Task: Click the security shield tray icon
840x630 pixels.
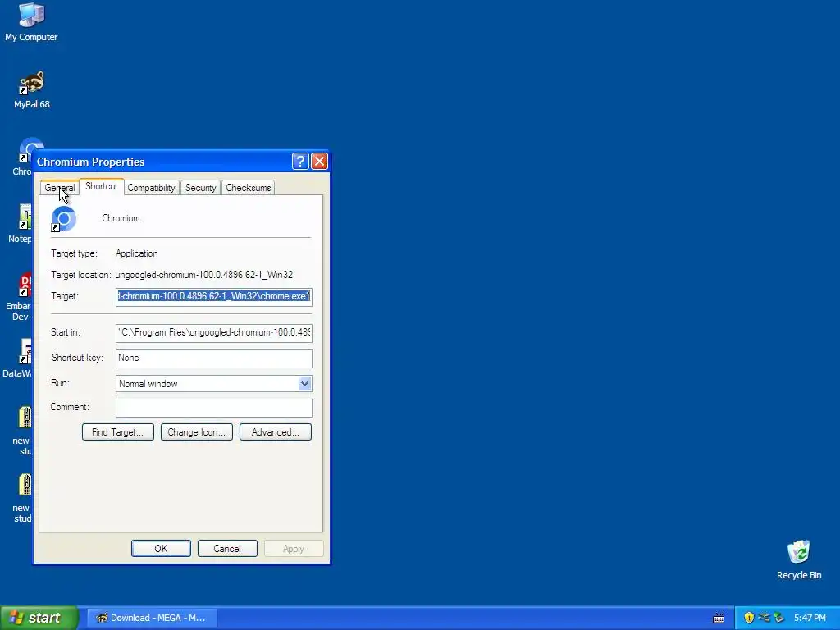Action: tap(749, 618)
